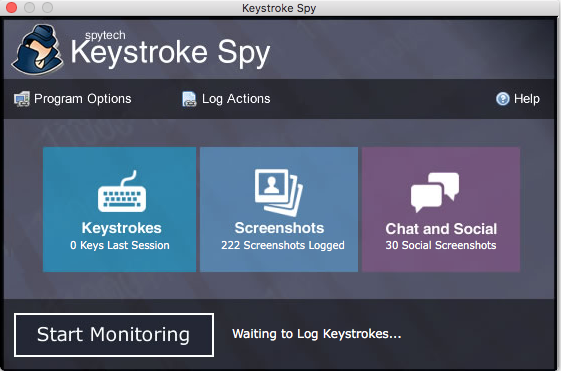Click the spytech brand text
The image size is (561, 371).
click(x=105, y=35)
